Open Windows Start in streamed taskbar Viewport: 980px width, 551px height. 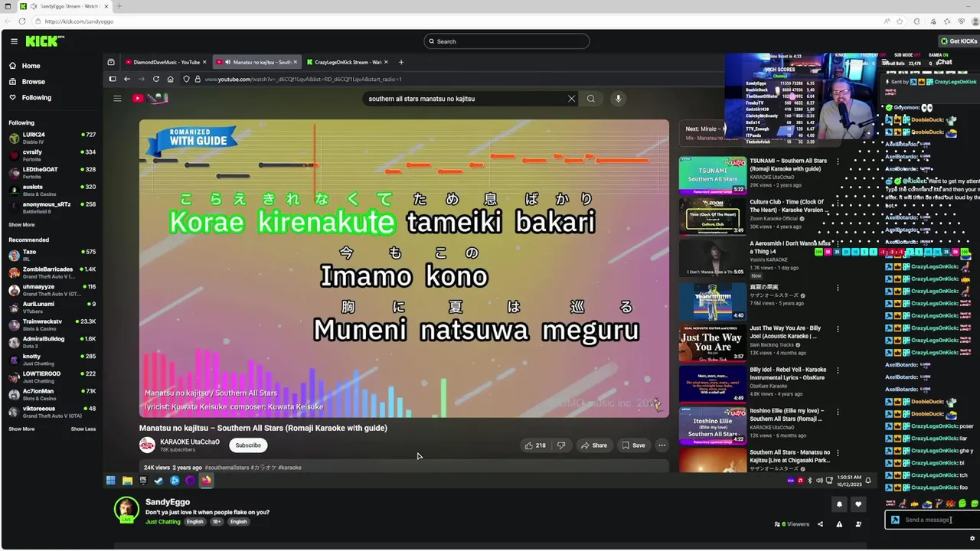(x=111, y=481)
